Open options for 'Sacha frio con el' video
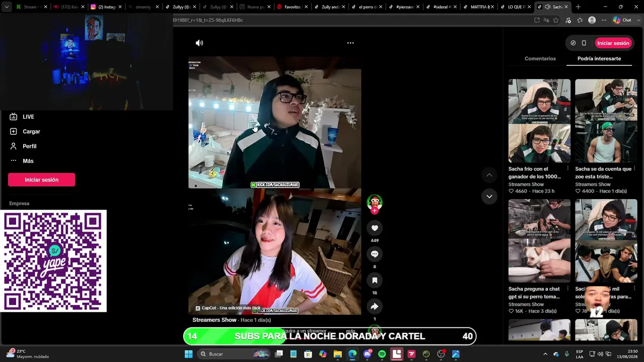 click(x=568, y=168)
